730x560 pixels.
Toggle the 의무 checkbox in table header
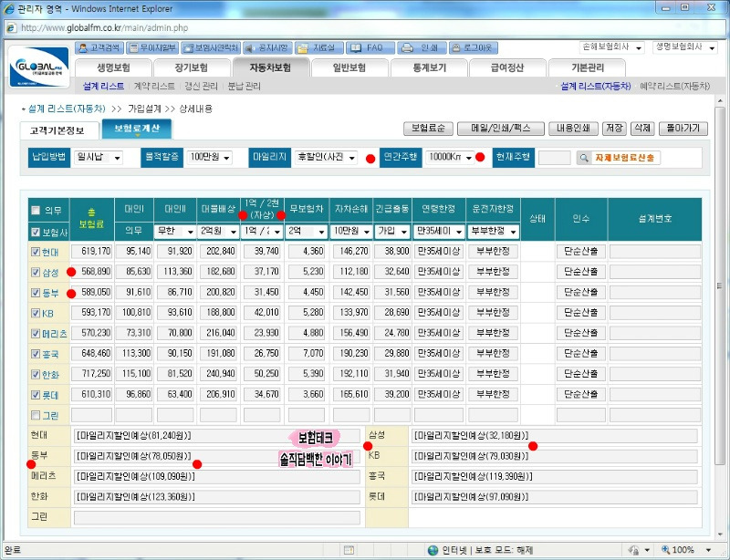pyautogui.click(x=36, y=211)
